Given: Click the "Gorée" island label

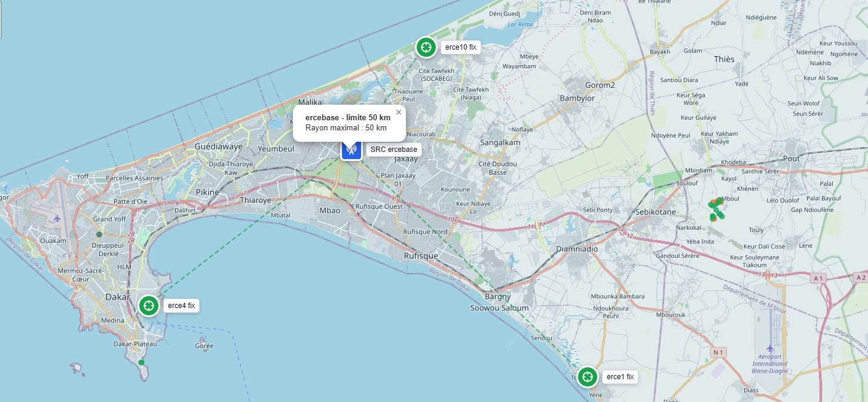Looking at the screenshot, I should coord(204,346).
